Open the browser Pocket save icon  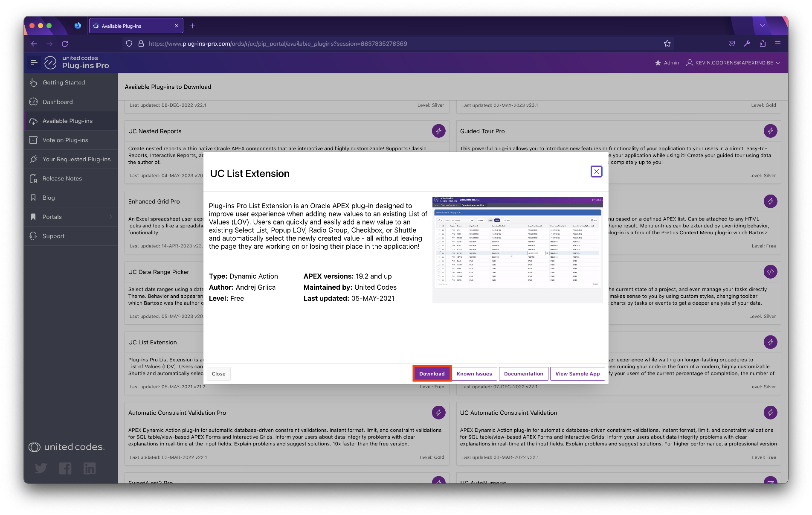click(732, 44)
